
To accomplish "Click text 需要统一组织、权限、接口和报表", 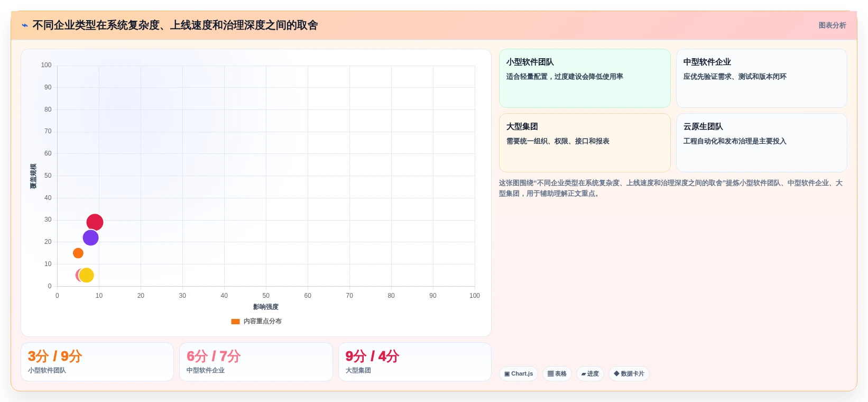I will point(558,141).
